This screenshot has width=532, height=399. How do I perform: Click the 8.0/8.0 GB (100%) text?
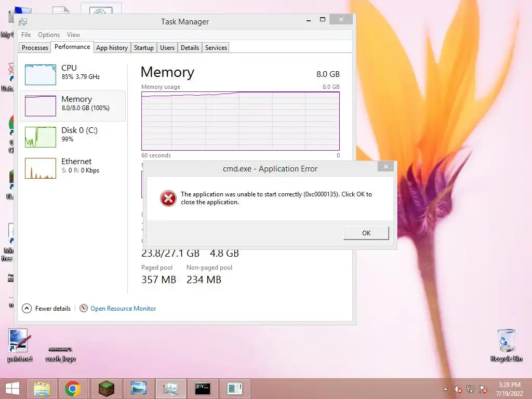(x=86, y=108)
